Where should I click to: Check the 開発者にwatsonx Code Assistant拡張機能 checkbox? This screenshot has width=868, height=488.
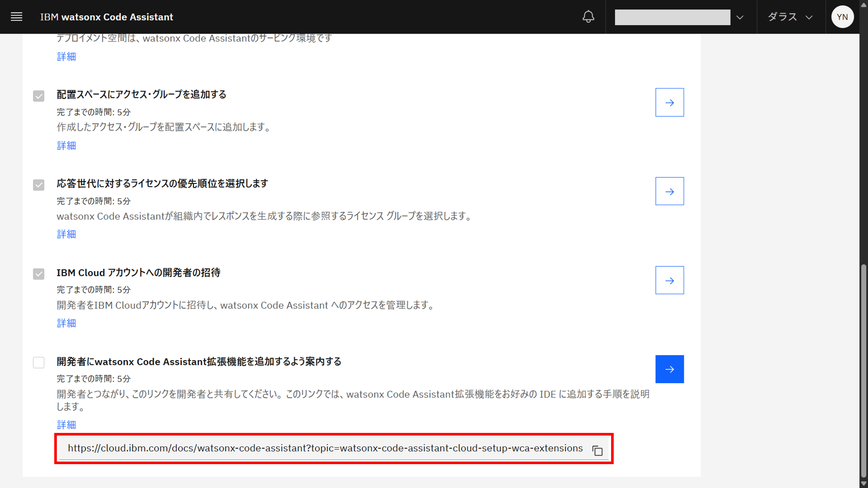point(39,362)
